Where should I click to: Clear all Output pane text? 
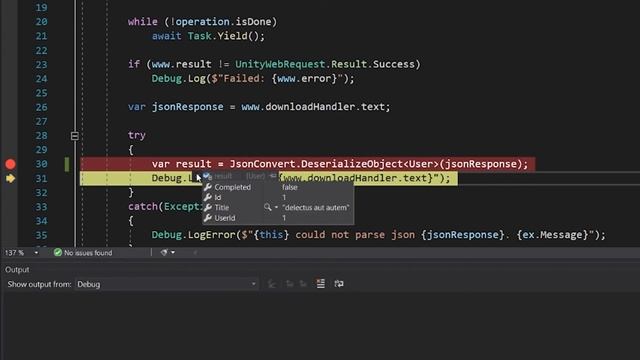[321, 284]
